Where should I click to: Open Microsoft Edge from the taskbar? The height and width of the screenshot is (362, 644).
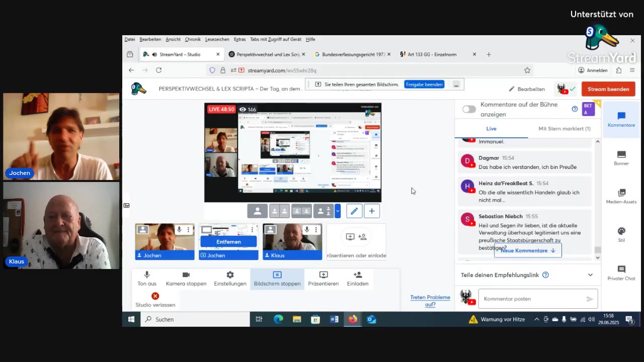click(x=278, y=319)
